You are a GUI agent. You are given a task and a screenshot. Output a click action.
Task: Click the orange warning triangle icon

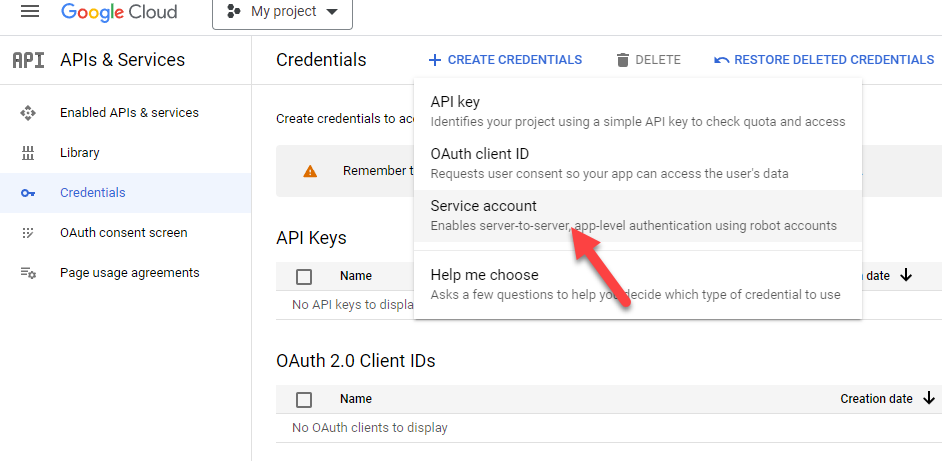310,171
